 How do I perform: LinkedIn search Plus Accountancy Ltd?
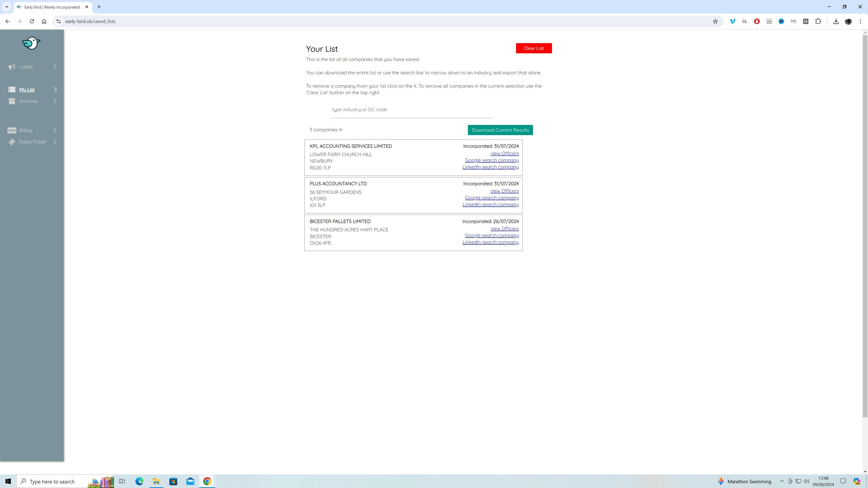pyautogui.click(x=490, y=204)
